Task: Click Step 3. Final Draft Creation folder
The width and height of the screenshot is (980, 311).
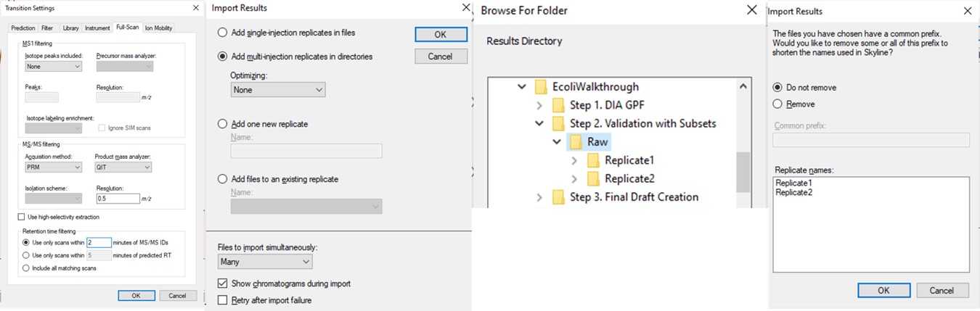Action: coord(625,196)
